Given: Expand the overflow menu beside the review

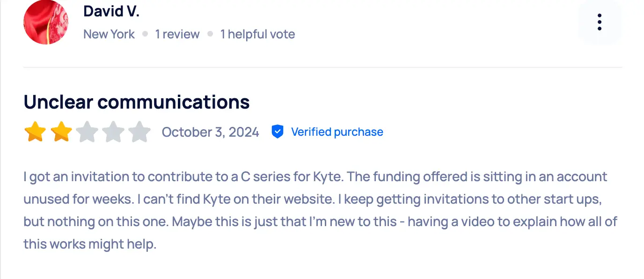Looking at the screenshot, I should tap(600, 22).
